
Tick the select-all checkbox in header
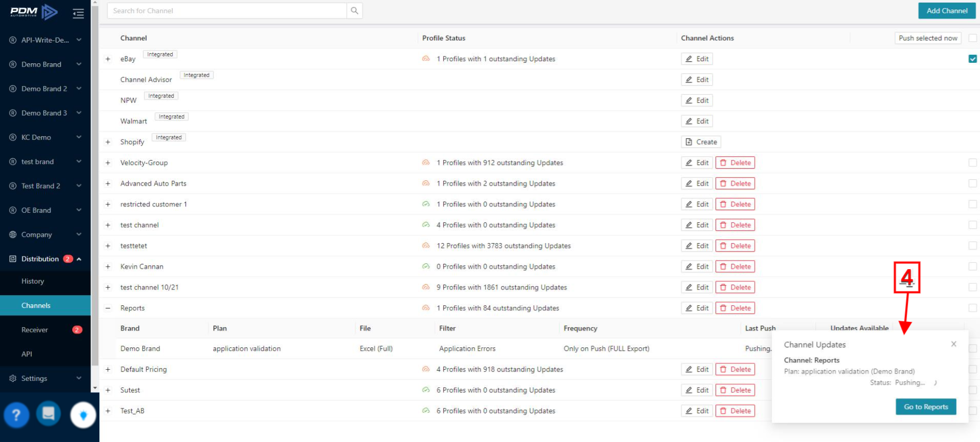[x=972, y=38]
